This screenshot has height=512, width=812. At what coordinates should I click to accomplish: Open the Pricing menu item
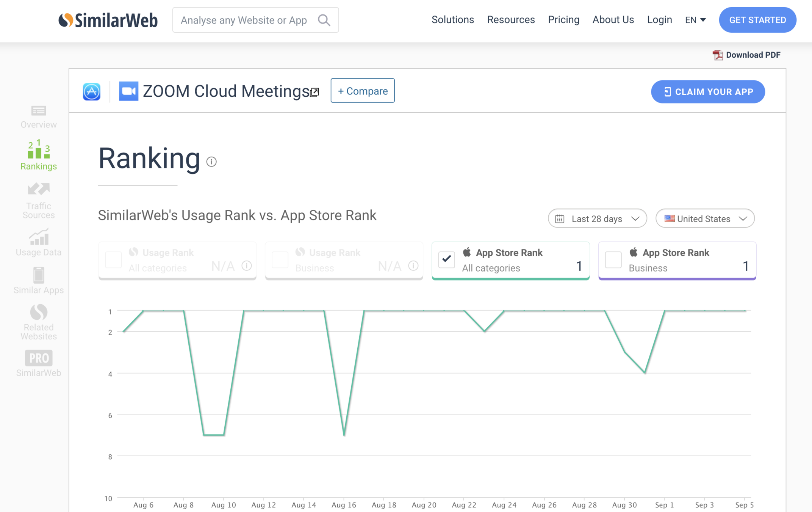[563, 20]
